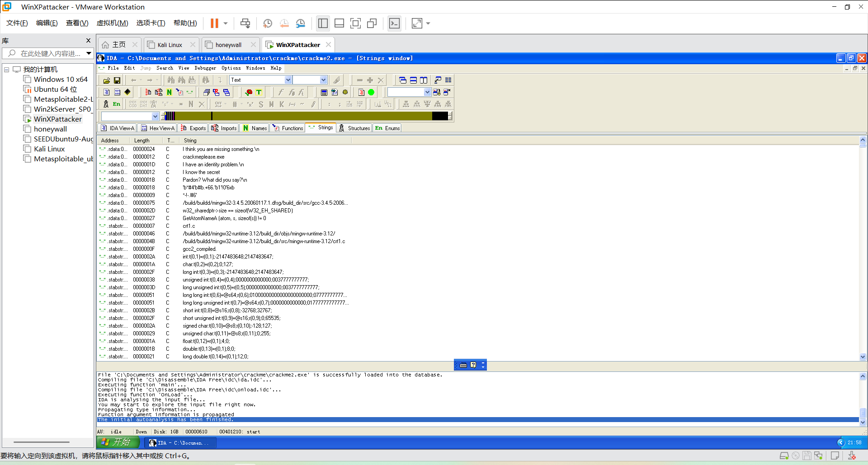868x465 pixels.
Task: Open the VMware console view icon
Action: point(395,23)
